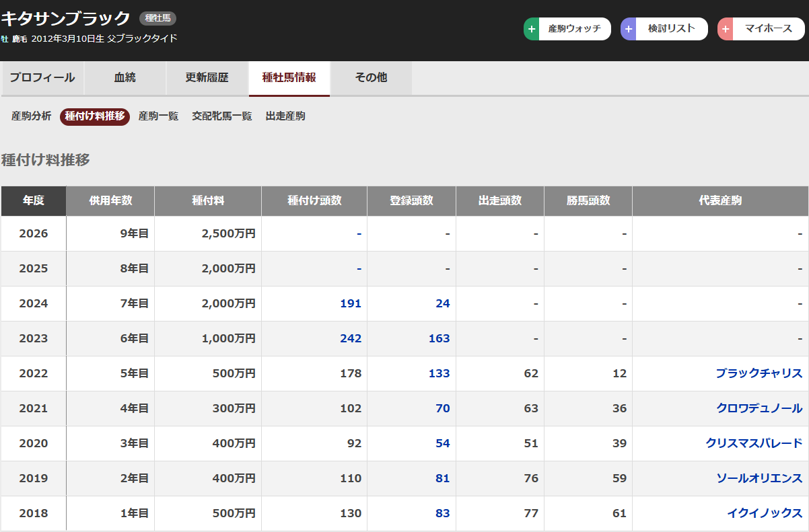Open クリスマスパレード horse link
The width and height of the screenshot is (809, 532).
(754, 443)
